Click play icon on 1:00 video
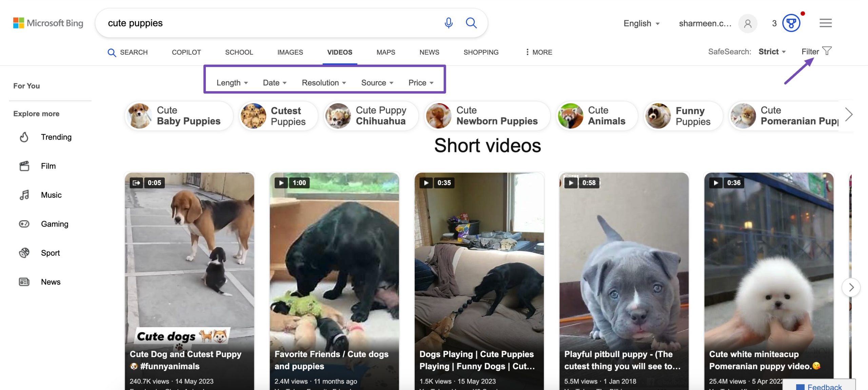The height and width of the screenshot is (390, 868). point(281,183)
